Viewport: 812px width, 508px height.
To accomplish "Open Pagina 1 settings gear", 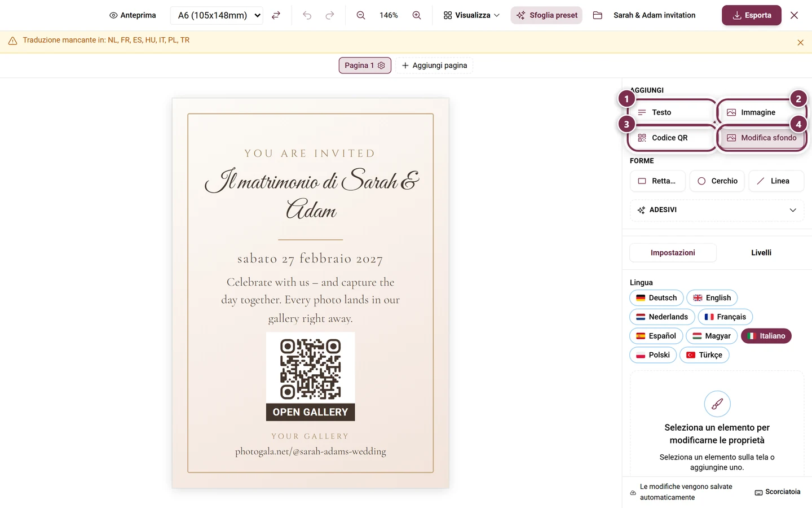I will 381,65.
